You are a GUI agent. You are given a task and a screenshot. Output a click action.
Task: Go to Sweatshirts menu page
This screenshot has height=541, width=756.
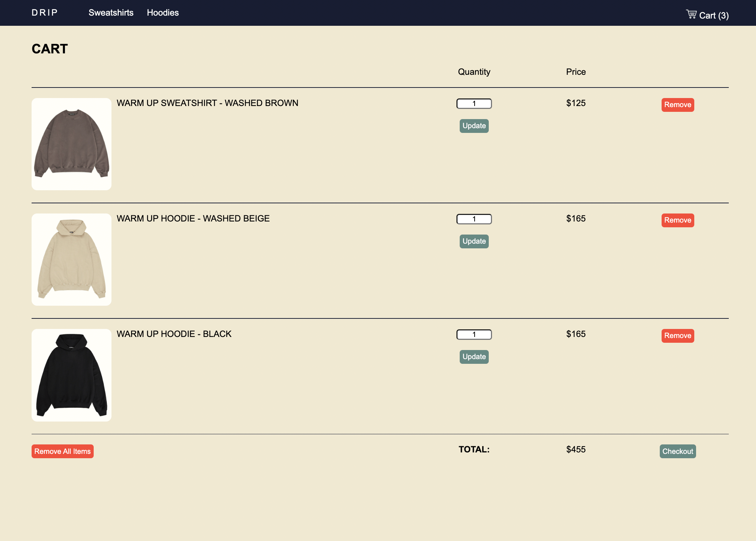(111, 13)
